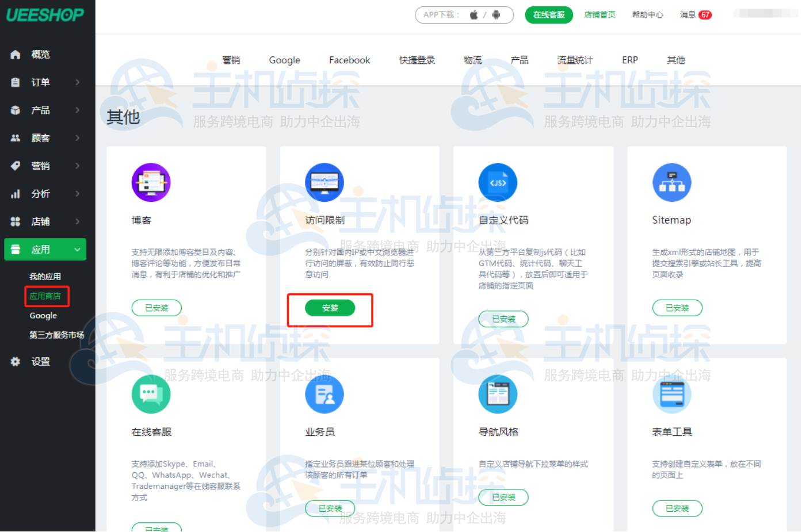This screenshot has width=802, height=532.
Task: Expand the 产品 products sidebar menu
Action: tap(45, 110)
